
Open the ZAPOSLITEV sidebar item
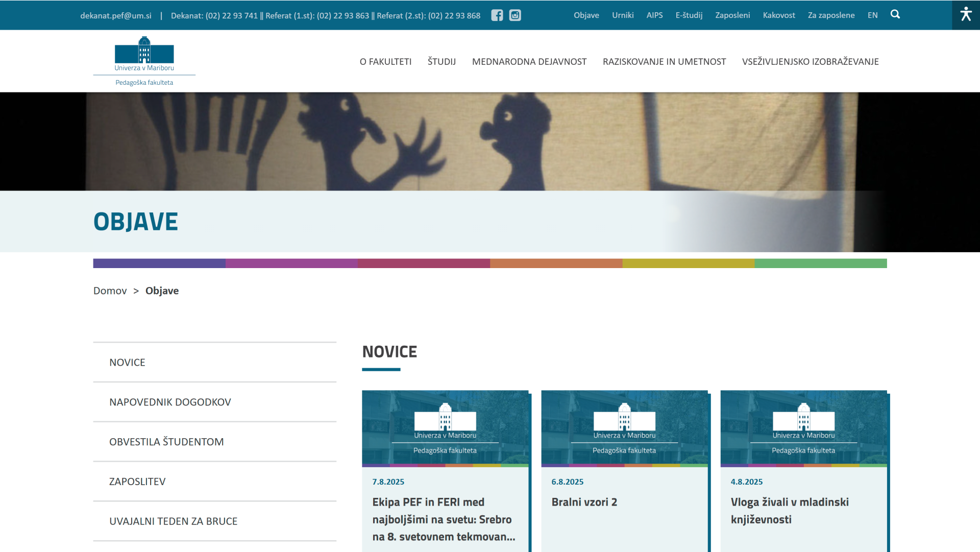pyautogui.click(x=137, y=482)
